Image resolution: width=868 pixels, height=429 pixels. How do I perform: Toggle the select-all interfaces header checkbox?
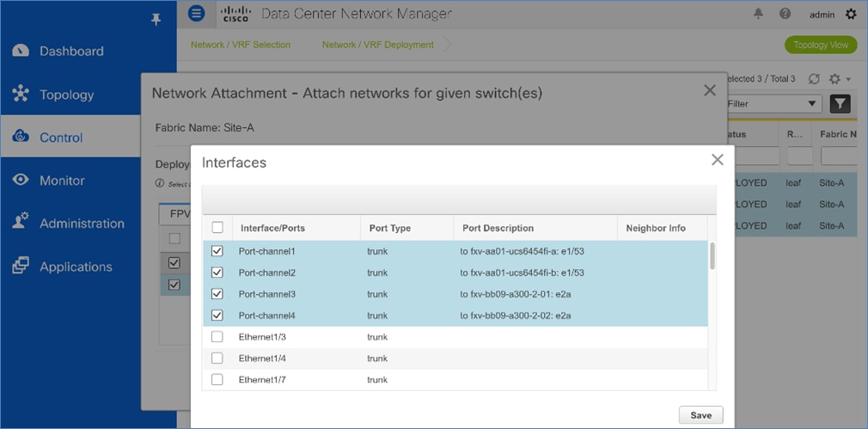[217, 228]
